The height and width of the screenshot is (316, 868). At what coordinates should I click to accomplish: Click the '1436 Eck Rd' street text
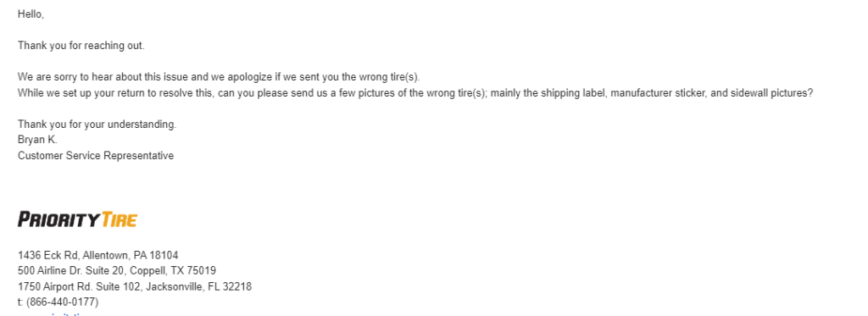pyautogui.click(x=47, y=256)
